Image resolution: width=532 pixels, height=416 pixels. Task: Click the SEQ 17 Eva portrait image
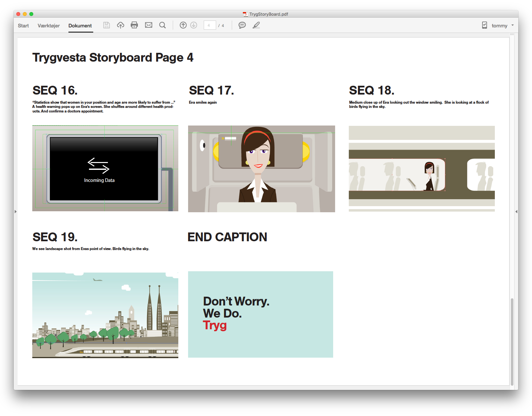(x=261, y=169)
